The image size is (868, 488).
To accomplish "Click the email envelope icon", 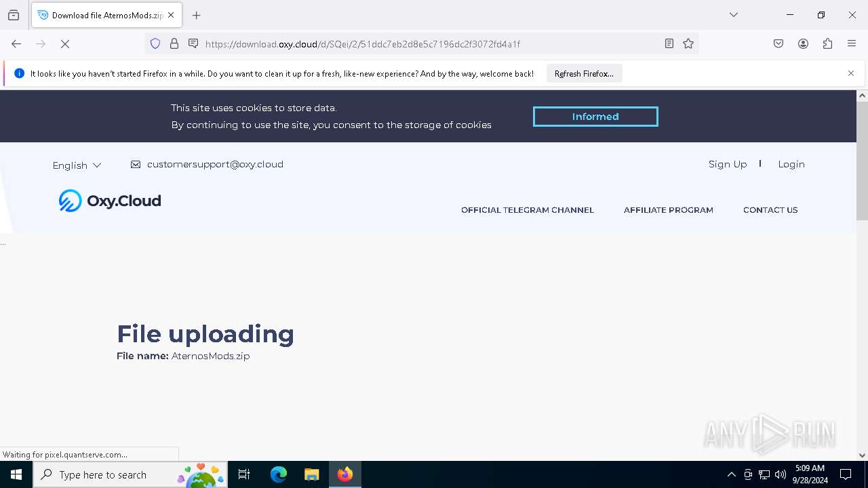I will point(136,164).
